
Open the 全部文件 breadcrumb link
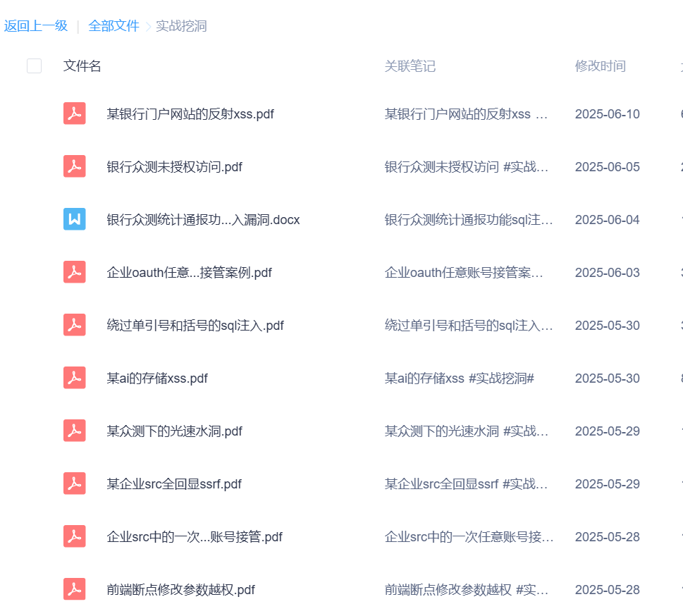[x=113, y=25]
